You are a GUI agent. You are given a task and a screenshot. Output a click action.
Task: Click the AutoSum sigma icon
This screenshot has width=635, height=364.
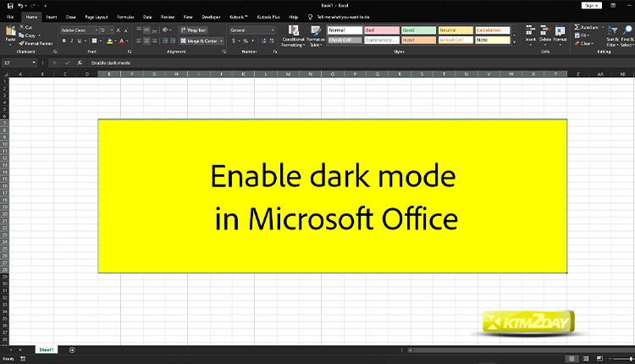577,27
